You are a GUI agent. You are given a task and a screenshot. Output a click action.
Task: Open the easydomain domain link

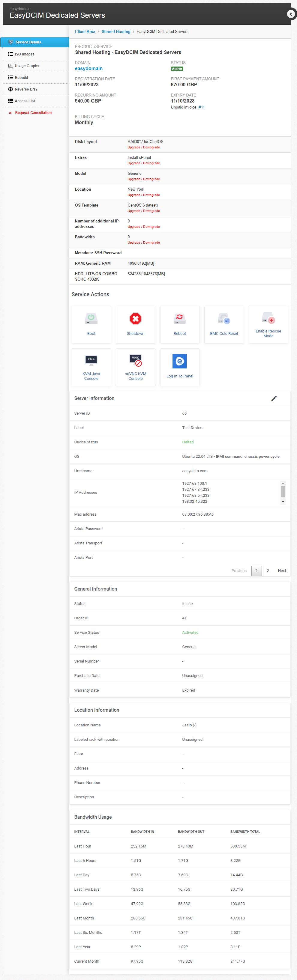(88, 68)
